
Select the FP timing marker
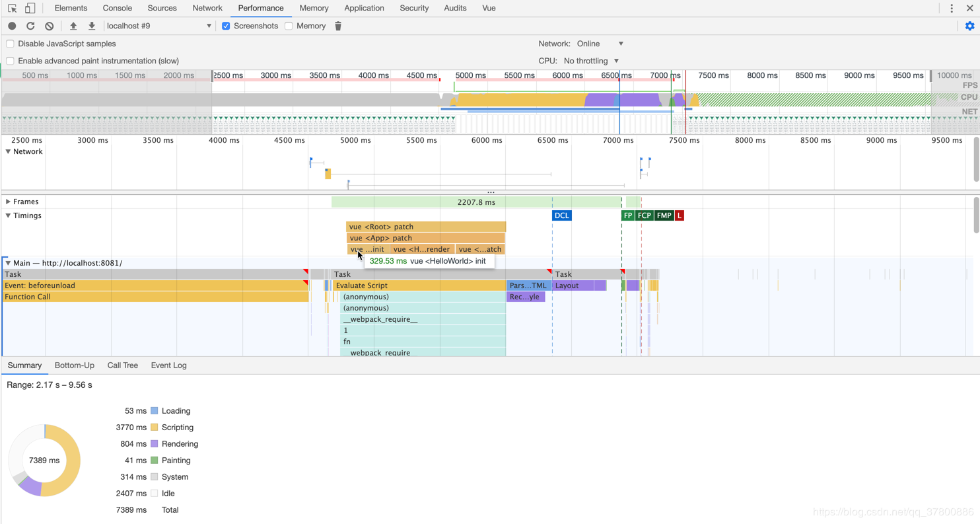628,215
